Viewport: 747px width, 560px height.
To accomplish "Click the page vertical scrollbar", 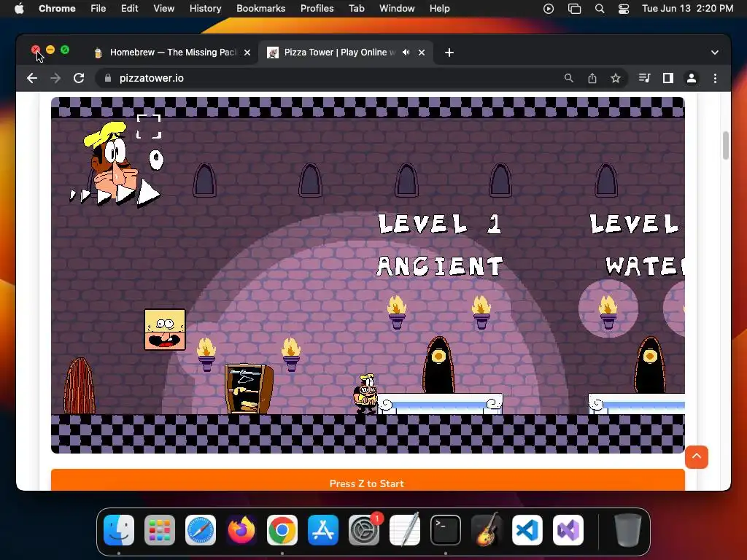I will click(x=726, y=145).
